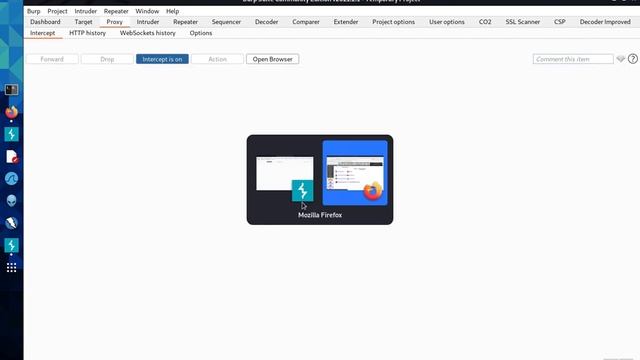Select the Intercept sub-tab

coord(42,33)
